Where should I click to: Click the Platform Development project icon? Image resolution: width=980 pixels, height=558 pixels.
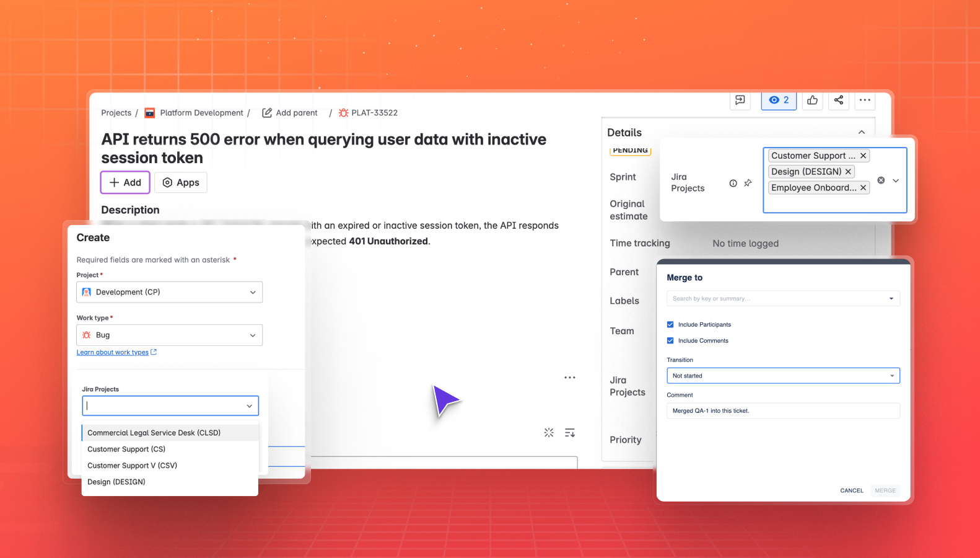[149, 113]
